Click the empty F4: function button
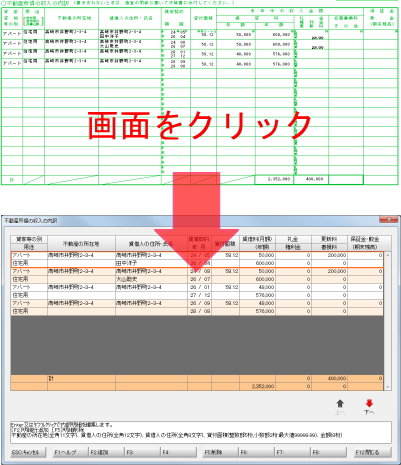 point(178,452)
